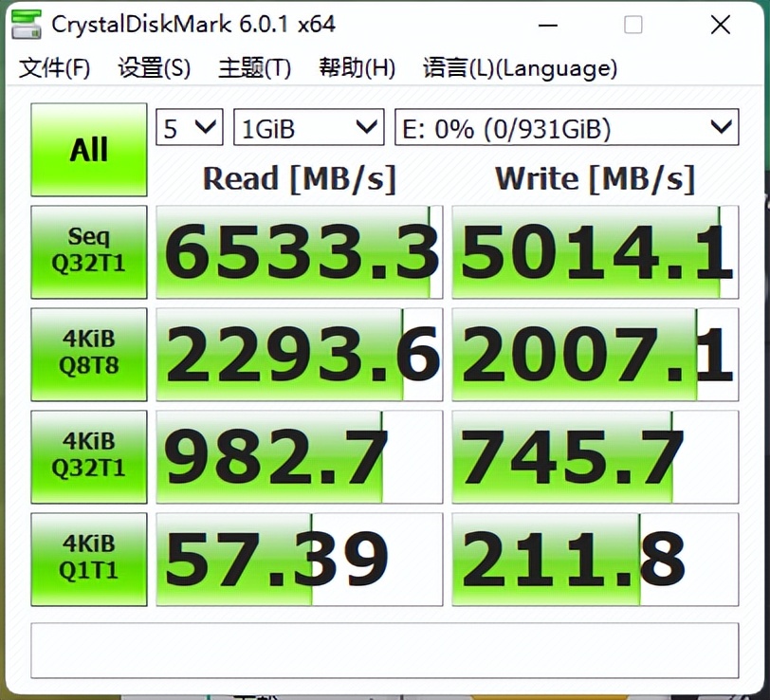
Task: Select the 4KiB Q8T8 write result 2007.1
Action: (x=596, y=354)
